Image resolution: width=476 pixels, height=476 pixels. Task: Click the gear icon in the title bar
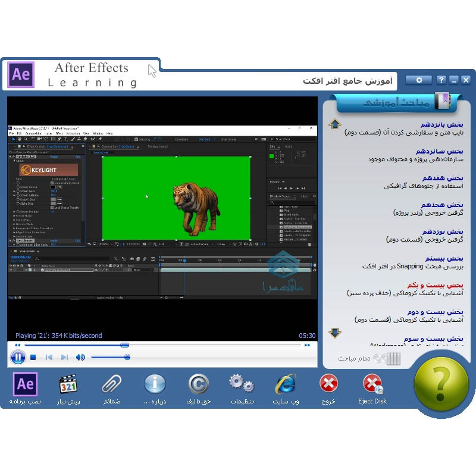(x=418, y=79)
